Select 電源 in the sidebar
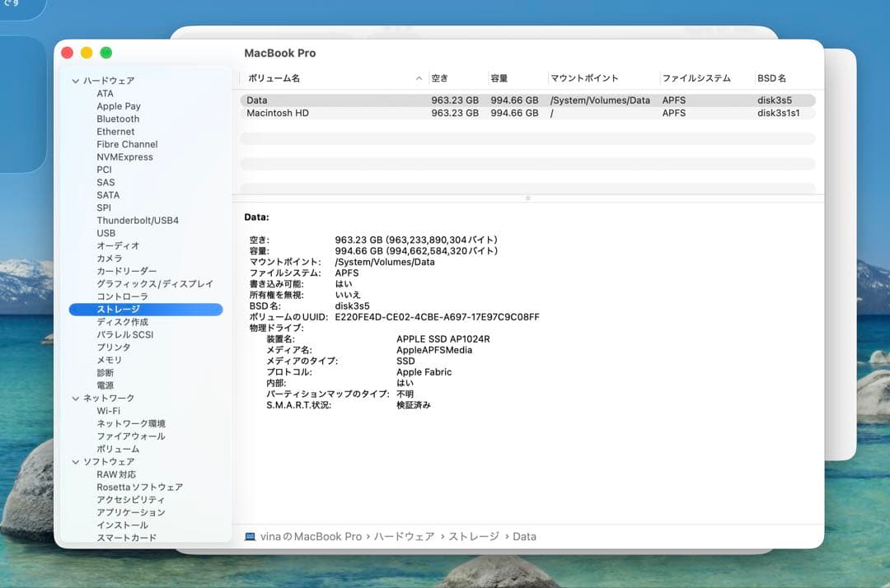Image resolution: width=890 pixels, height=588 pixels. tap(105, 385)
